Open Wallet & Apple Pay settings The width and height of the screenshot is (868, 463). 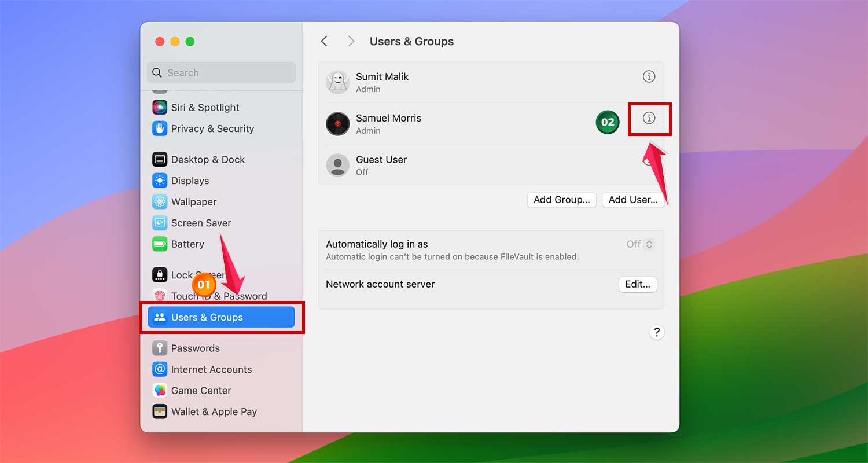214,411
